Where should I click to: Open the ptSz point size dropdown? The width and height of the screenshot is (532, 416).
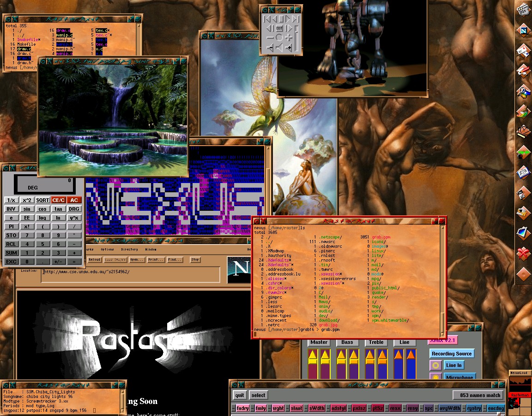pos(378,408)
